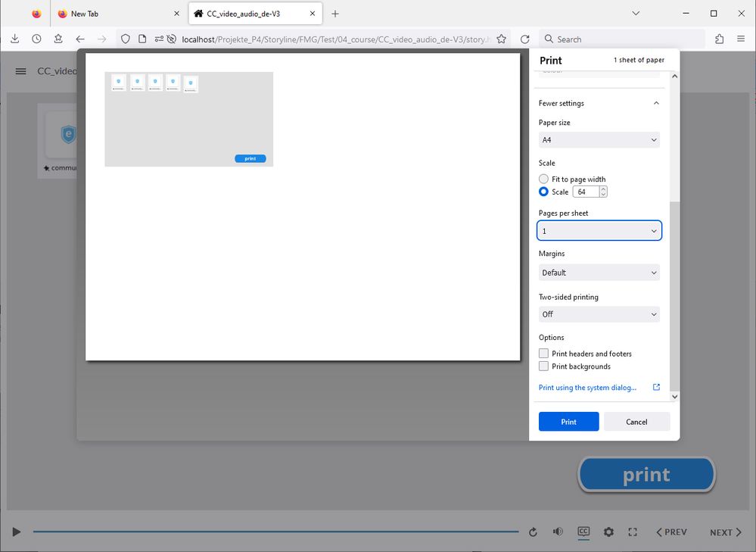Open the Margins dropdown

599,273
